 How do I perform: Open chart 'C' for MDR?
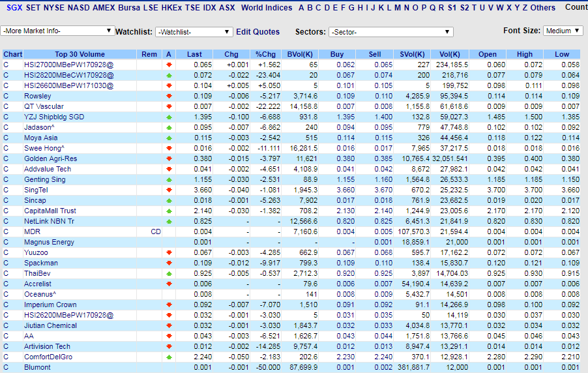click(6, 231)
